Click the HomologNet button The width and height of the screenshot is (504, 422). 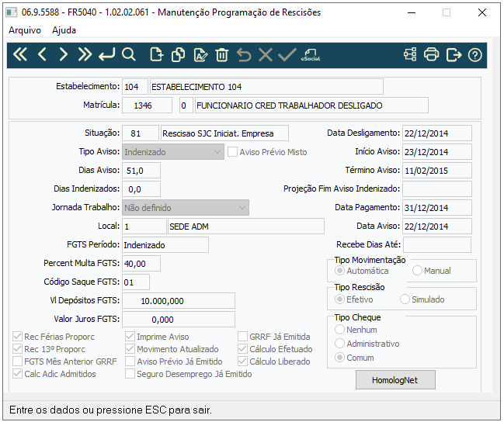coord(395,380)
